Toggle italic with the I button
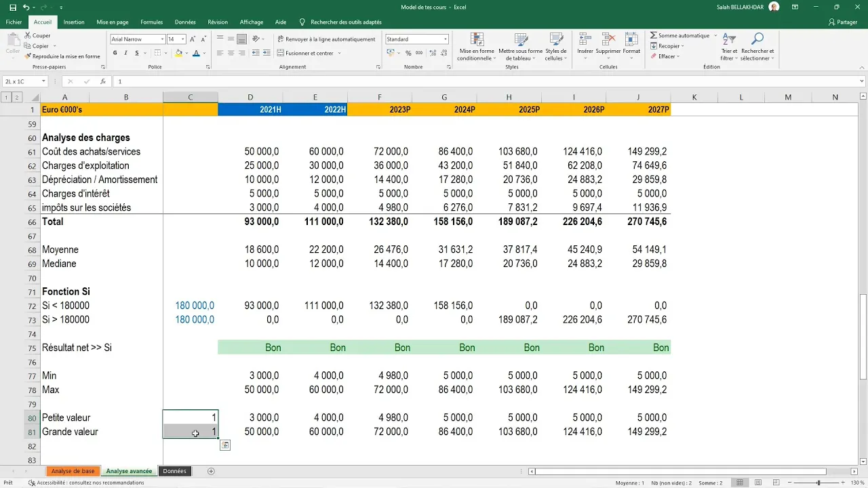The width and height of the screenshot is (868, 488). coord(126,53)
